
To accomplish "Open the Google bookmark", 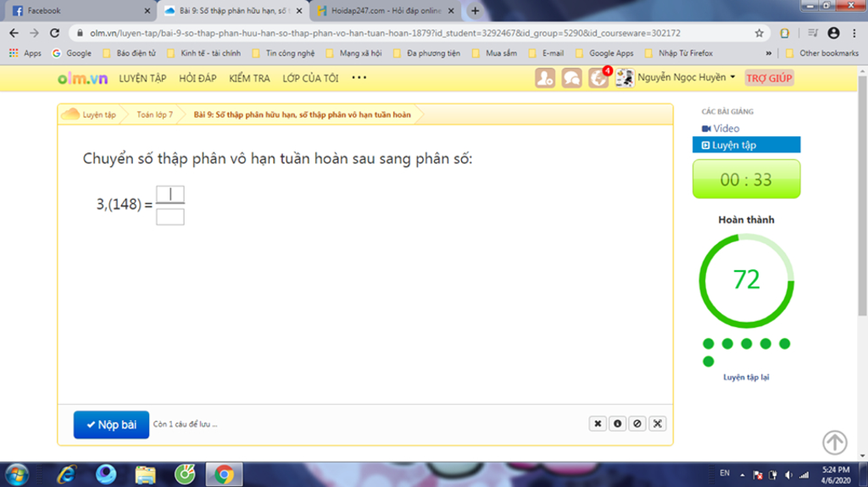I will (x=72, y=53).
